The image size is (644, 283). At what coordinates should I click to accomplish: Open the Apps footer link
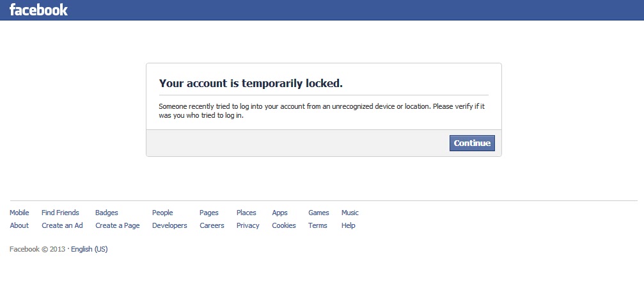[x=280, y=213]
